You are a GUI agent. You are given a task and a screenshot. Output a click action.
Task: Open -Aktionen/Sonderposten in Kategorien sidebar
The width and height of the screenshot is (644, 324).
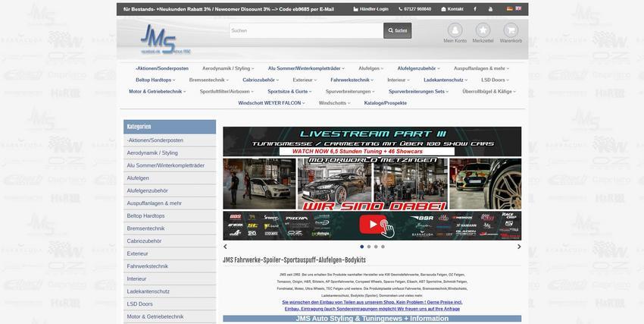coord(170,140)
